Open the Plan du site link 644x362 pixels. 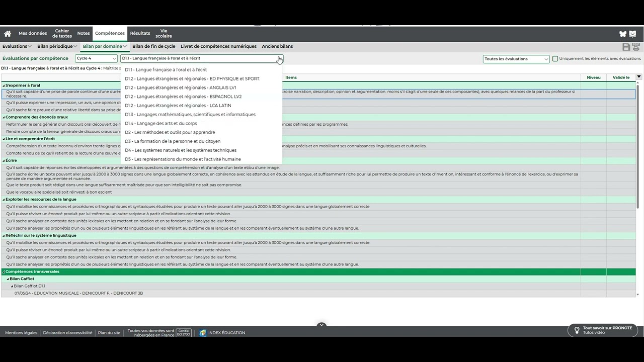(109, 333)
